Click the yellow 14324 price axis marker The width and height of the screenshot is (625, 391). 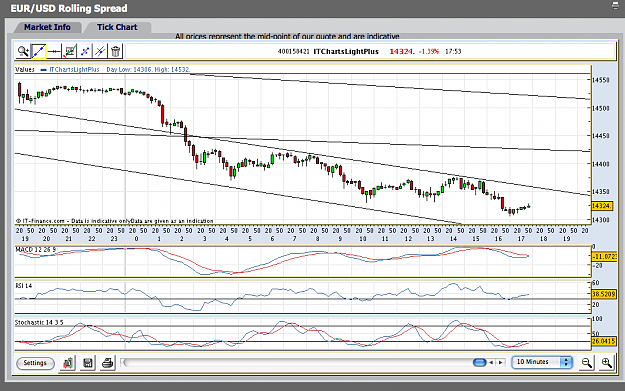pyautogui.click(x=601, y=206)
